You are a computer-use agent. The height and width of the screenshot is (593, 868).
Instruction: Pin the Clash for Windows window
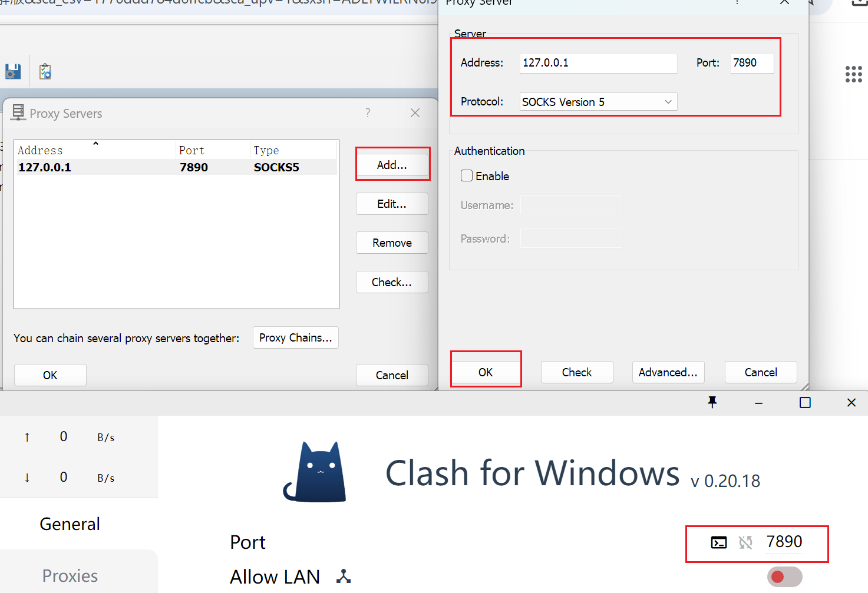click(712, 402)
